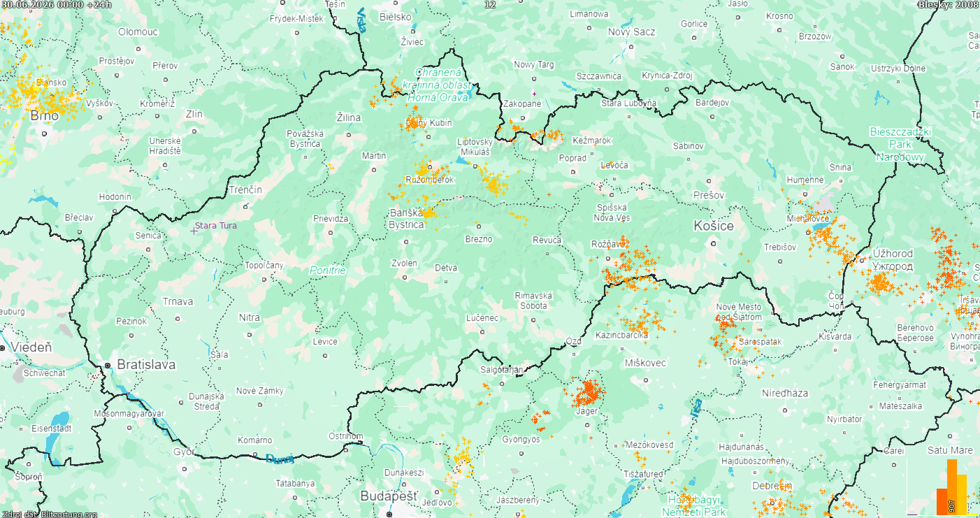Image resolution: width=980 pixels, height=518 pixels.
Task: Click the Stará Ľubovňa town label
Action: click(629, 103)
